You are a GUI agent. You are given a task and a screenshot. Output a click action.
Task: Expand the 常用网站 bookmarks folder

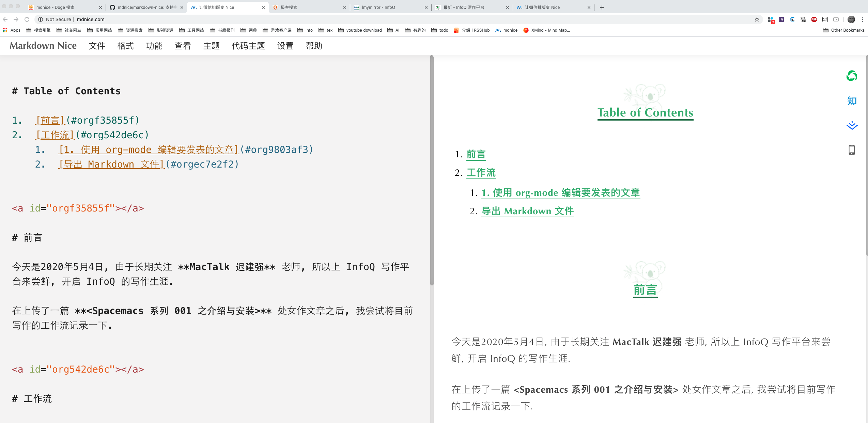point(100,30)
